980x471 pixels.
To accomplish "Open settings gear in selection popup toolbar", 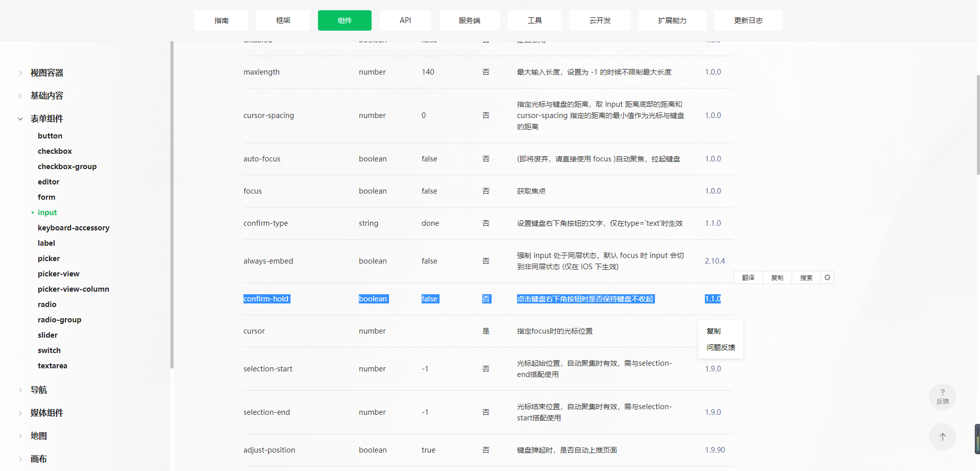I will 827,277.
